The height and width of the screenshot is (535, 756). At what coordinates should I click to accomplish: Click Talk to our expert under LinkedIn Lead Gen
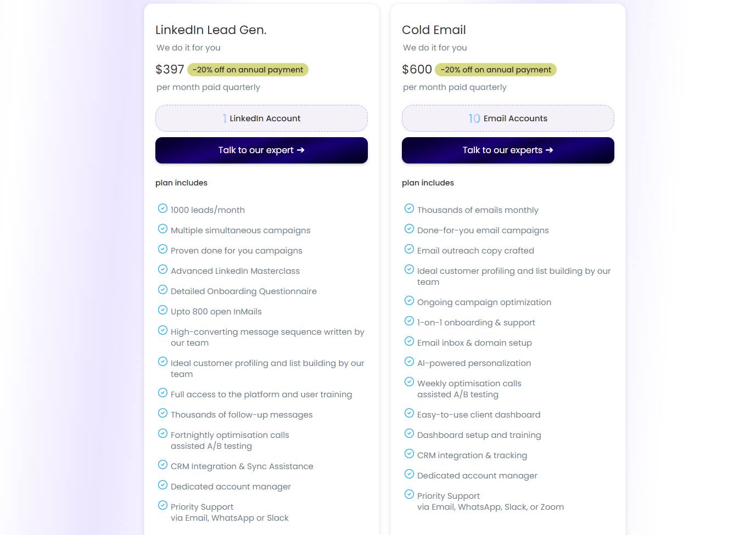point(261,150)
